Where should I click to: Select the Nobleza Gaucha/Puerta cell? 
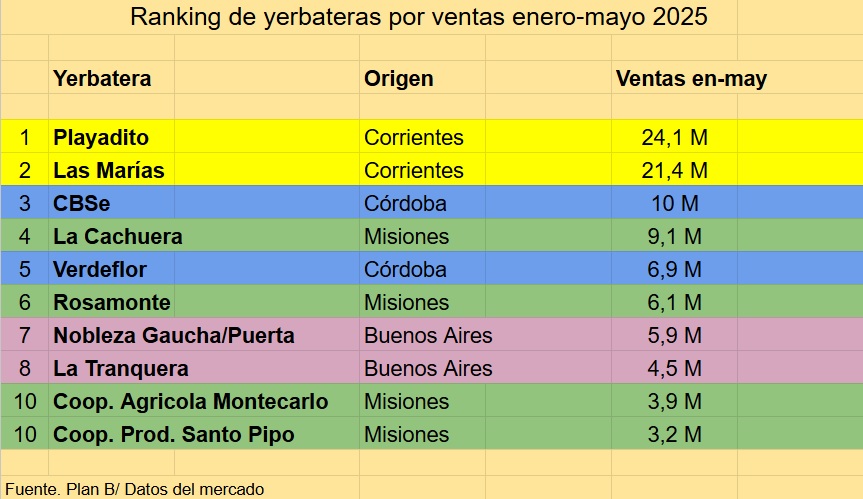tap(174, 335)
